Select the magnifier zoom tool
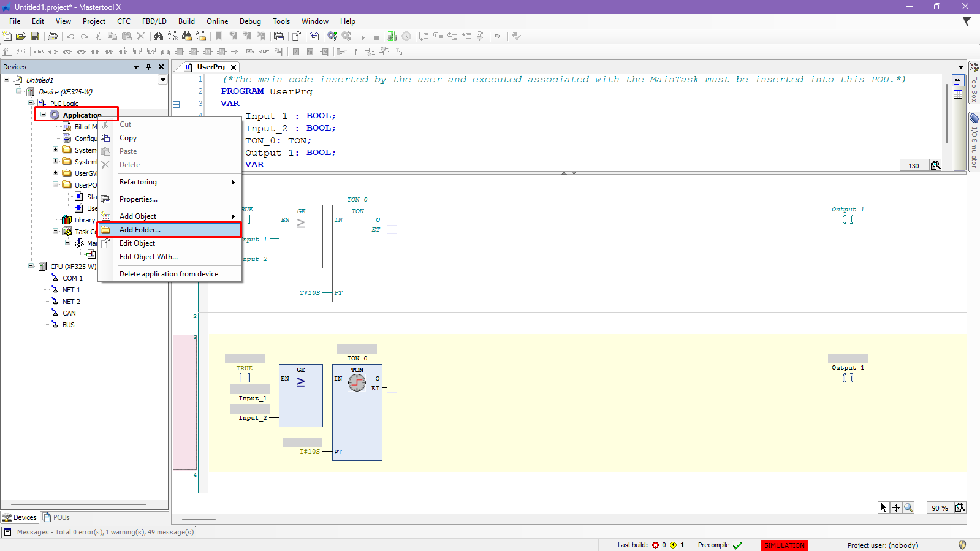This screenshot has height=551, width=980. pos(908,507)
